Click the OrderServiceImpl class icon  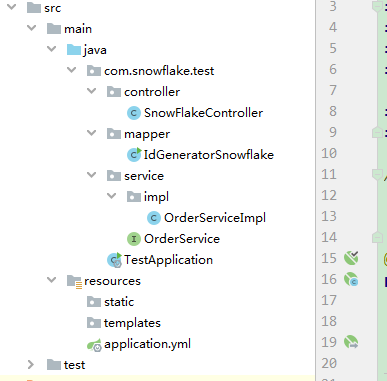[154, 218]
